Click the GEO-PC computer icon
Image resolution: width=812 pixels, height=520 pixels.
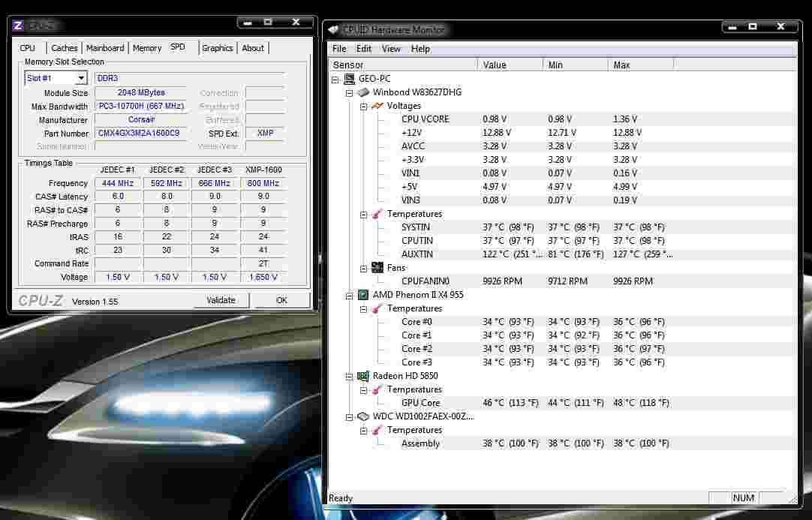[350, 79]
